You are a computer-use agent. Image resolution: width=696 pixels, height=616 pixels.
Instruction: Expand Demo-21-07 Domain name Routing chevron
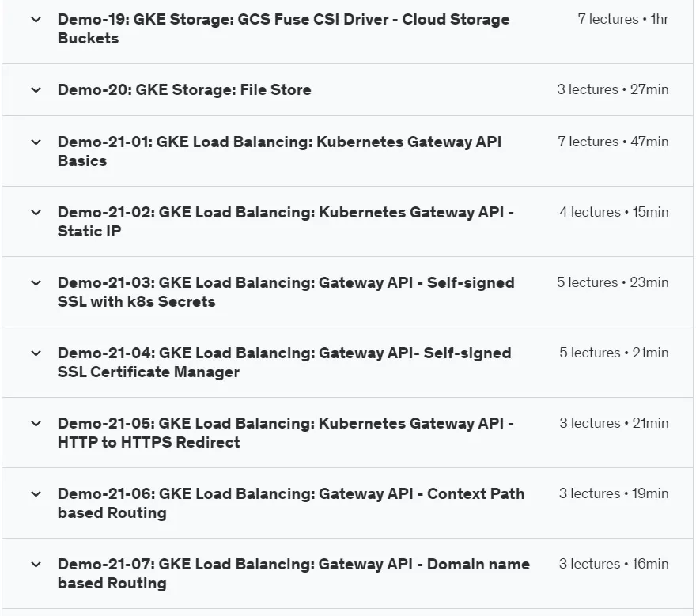tap(36, 565)
